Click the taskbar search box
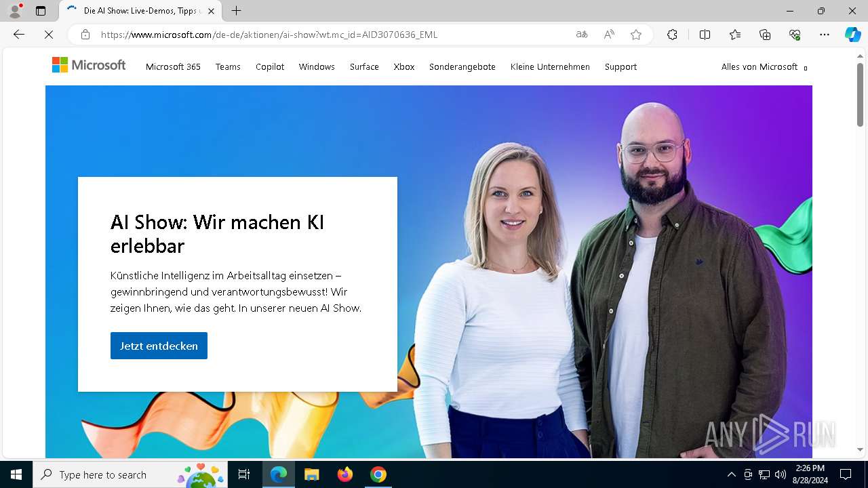Viewport: 868px width, 488px height. [131, 474]
